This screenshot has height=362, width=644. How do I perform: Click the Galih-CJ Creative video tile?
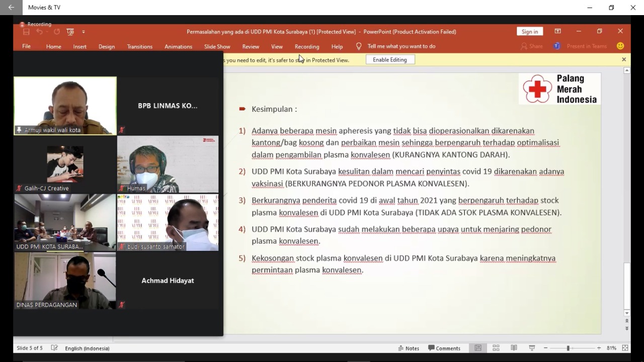pos(65,164)
